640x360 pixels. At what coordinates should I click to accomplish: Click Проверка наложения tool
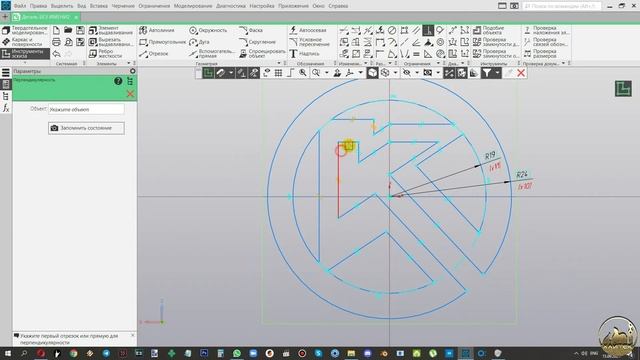pyautogui.click(x=546, y=30)
